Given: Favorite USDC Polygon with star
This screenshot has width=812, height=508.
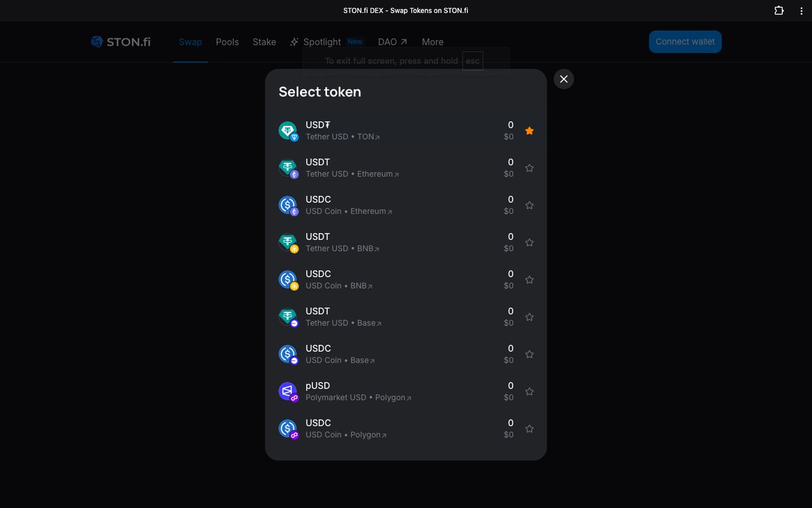Looking at the screenshot, I should (529, 429).
